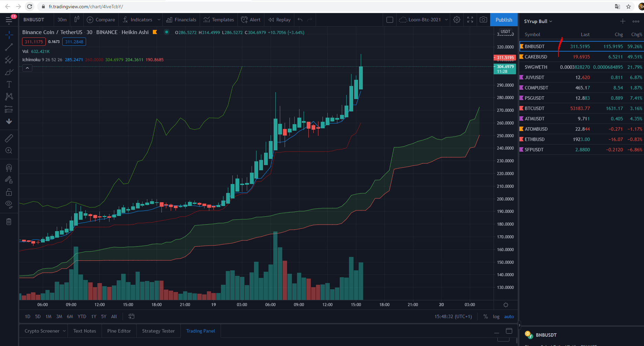The height and width of the screenshot is (346, 644).
Task: Select the crosshair cursor tool
Action: click(9, 35)
